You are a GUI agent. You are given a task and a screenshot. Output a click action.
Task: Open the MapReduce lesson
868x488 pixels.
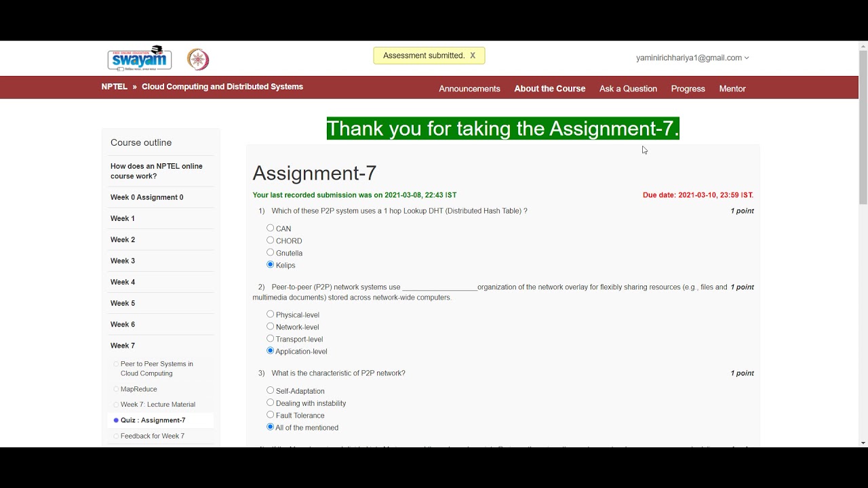[x=138, y=389]
